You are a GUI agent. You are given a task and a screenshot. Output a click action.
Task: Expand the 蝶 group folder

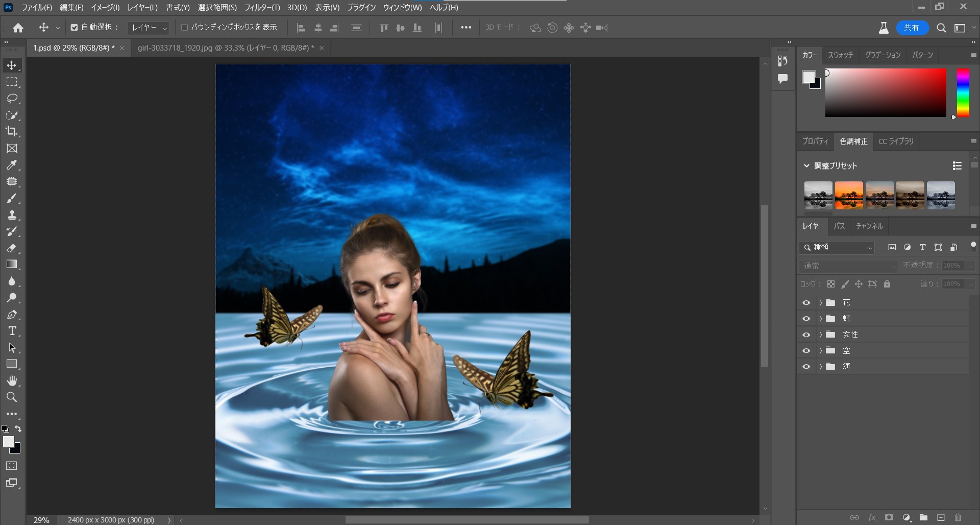click(821, 319)
